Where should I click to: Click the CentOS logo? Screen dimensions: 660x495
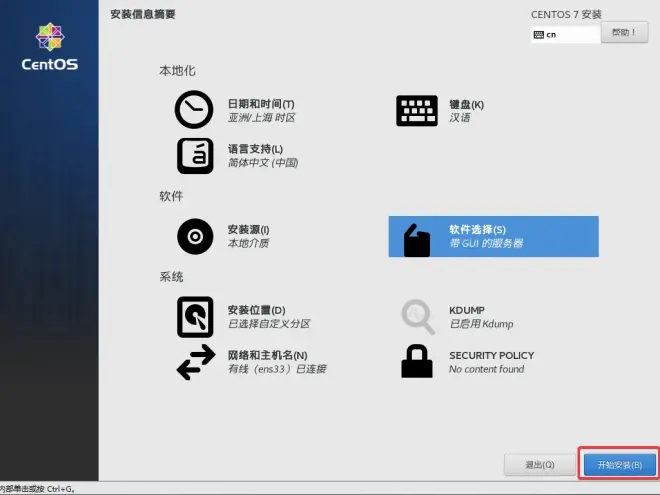(50, 47)
